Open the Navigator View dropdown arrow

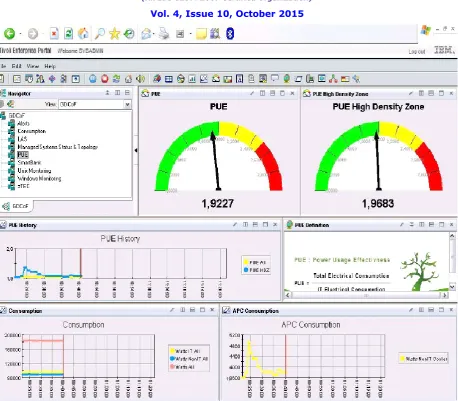point(127,104)
